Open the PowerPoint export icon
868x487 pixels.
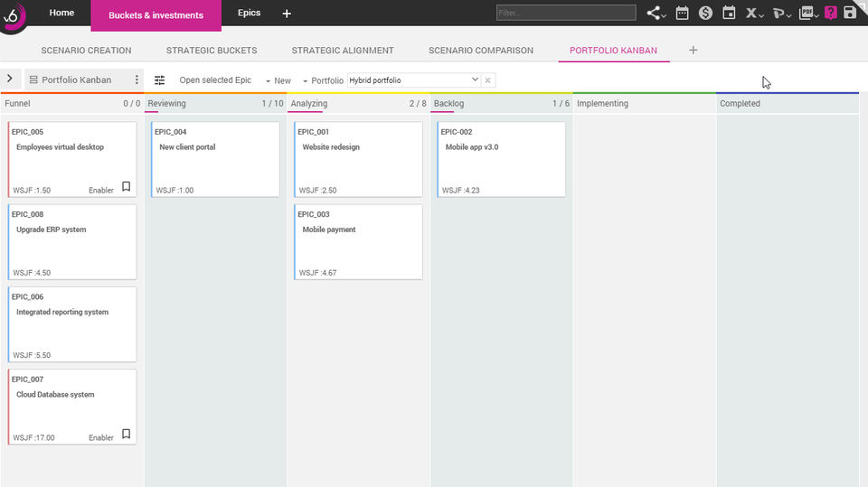point(781,13)
